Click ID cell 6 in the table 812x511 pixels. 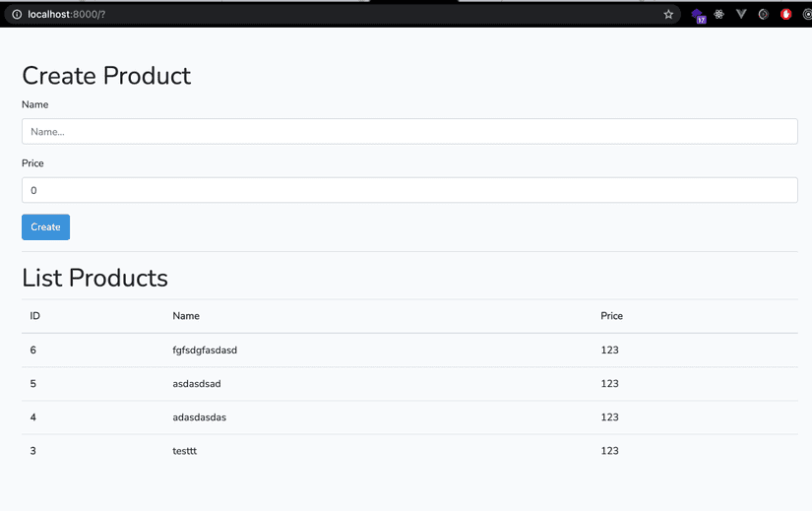click(x=33, y=351)
